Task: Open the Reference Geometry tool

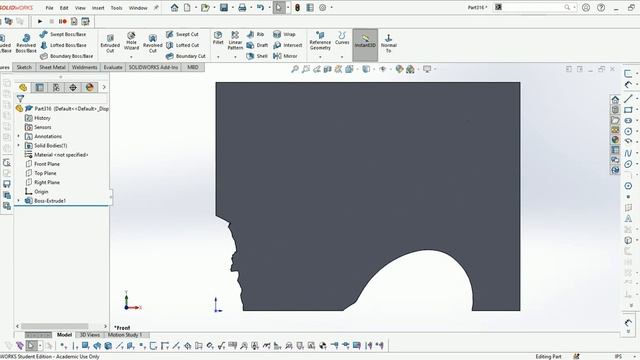Action: tap(320, 40)
